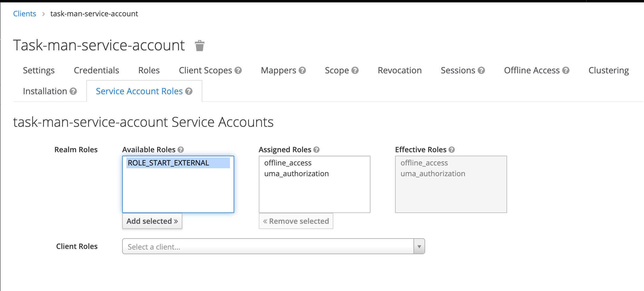Click help icon beside Scope tab
644x291 pixels.
(355, 70)
